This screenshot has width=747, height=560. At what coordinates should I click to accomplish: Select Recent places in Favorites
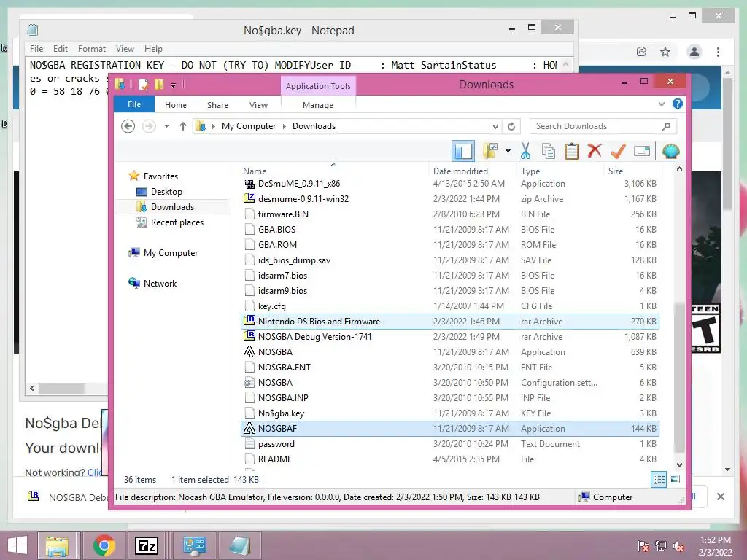pos(177,222)
